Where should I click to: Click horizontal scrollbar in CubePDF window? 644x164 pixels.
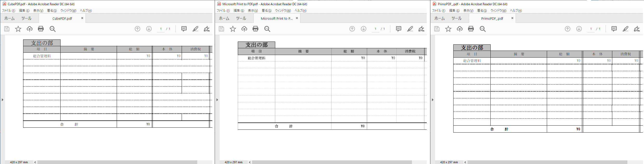click(117, 162)
